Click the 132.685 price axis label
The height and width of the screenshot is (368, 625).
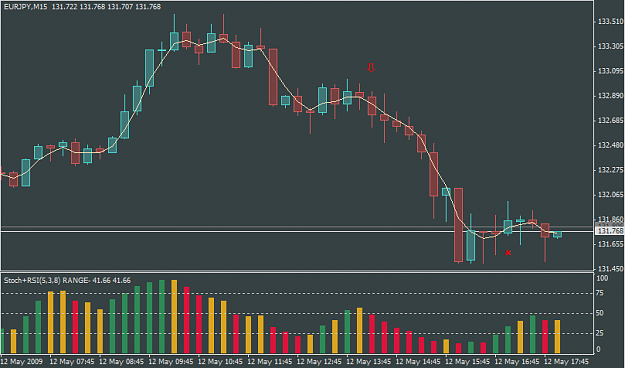(x=610, y=121)
